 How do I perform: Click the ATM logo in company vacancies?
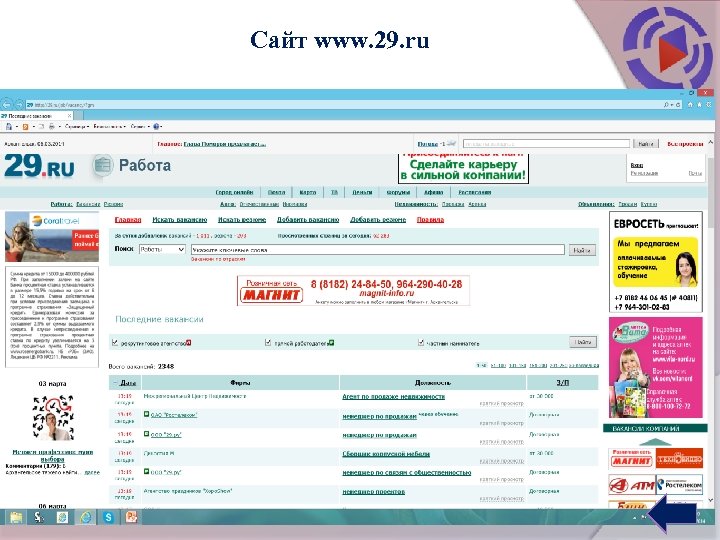pyautogui.click(x=632, y=484)
